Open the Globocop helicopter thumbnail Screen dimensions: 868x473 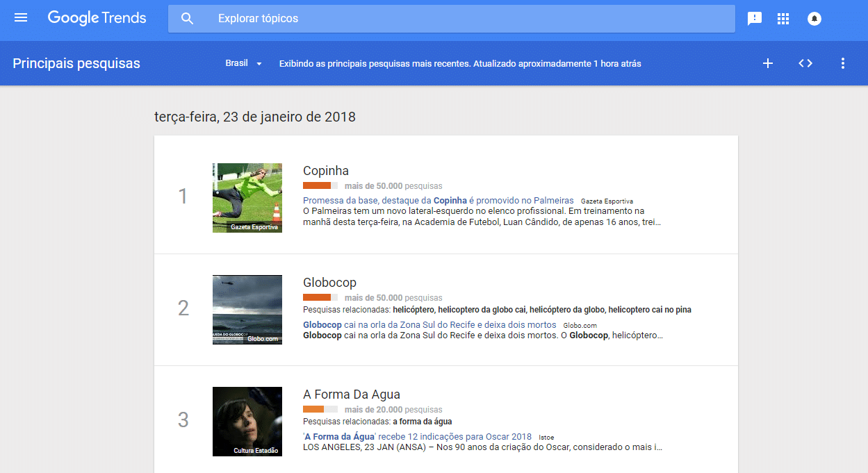[247, 310]
